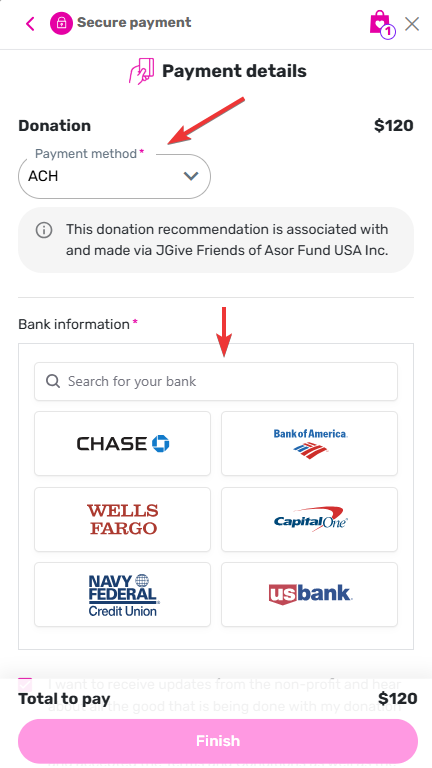Choose Bank of America
This screenshot has width=432, height=768.
(x=310, y=443)
